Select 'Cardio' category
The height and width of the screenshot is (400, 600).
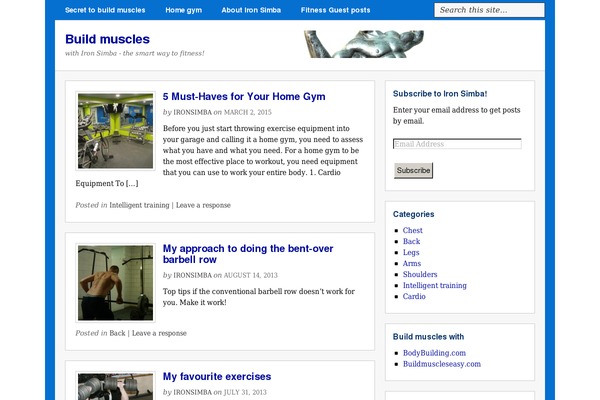coord(414,297)
